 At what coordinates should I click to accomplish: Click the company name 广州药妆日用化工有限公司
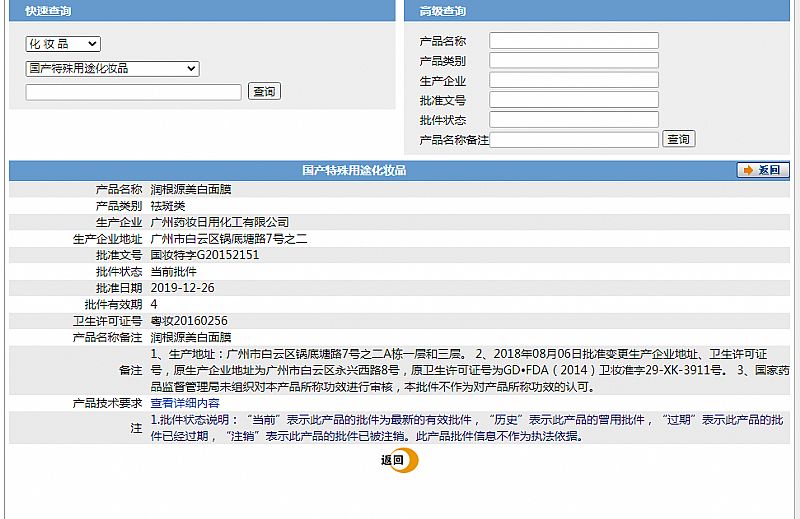(219, 222)
